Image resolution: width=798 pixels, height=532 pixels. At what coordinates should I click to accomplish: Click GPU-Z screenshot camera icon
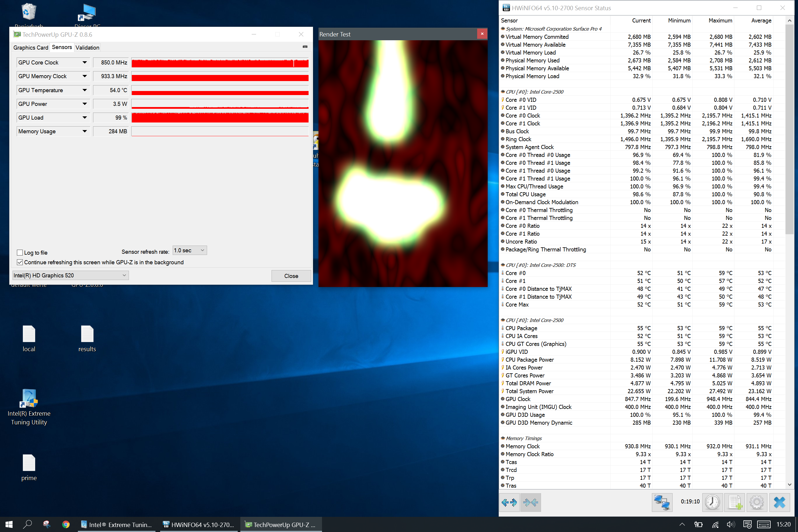pyautogui.click(x=305, y=46)
